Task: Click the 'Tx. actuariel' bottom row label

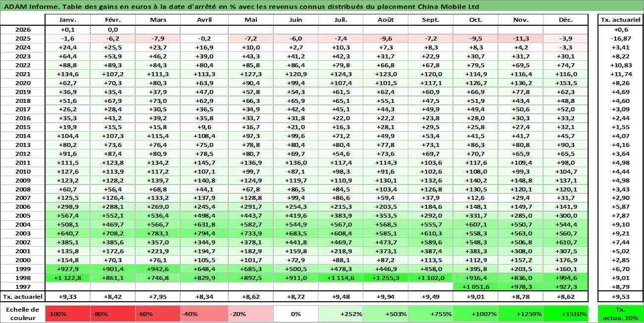Action: (22, 297)
